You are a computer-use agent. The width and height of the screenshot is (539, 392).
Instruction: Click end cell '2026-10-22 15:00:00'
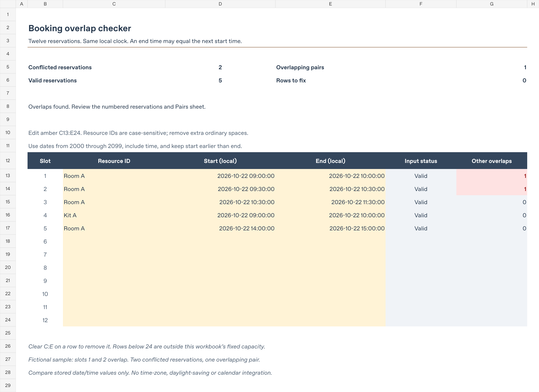point(330,228)
